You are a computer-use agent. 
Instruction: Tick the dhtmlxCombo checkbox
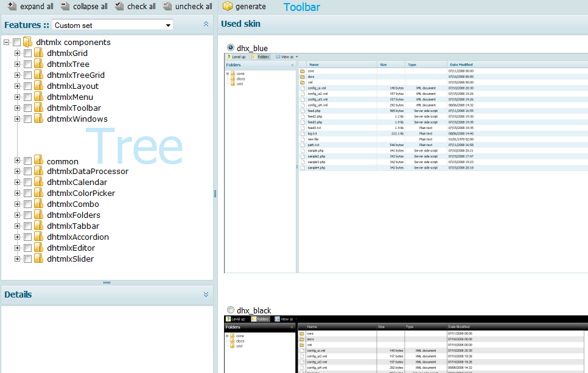(27, 204)
